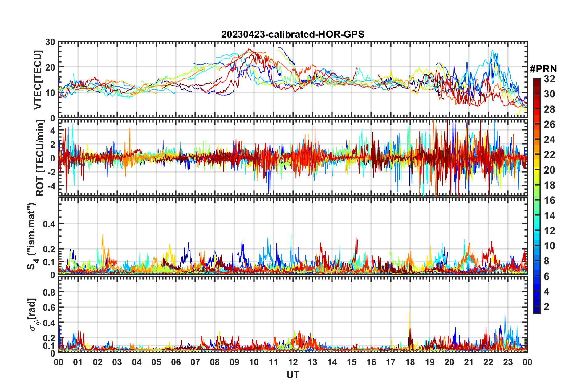Screen dimensions: 586x392
Task: Click S4 y-axis tick label 0.1
Action: 49,262
